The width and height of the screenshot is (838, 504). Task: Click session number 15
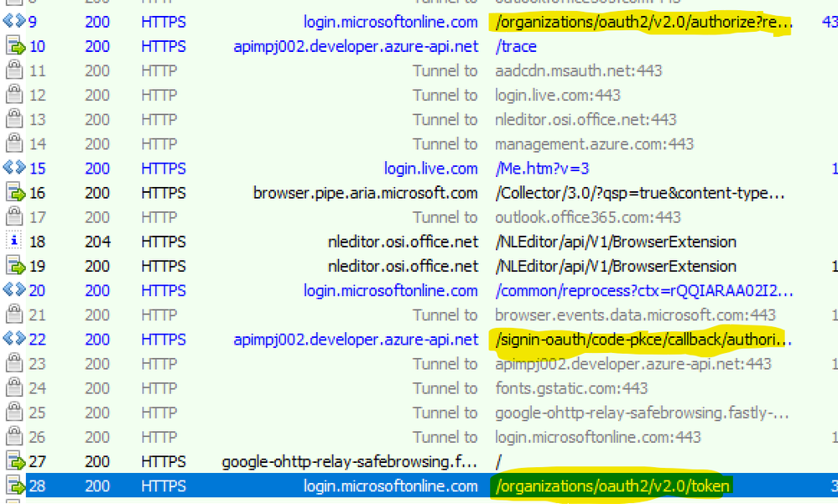[37, 169]
